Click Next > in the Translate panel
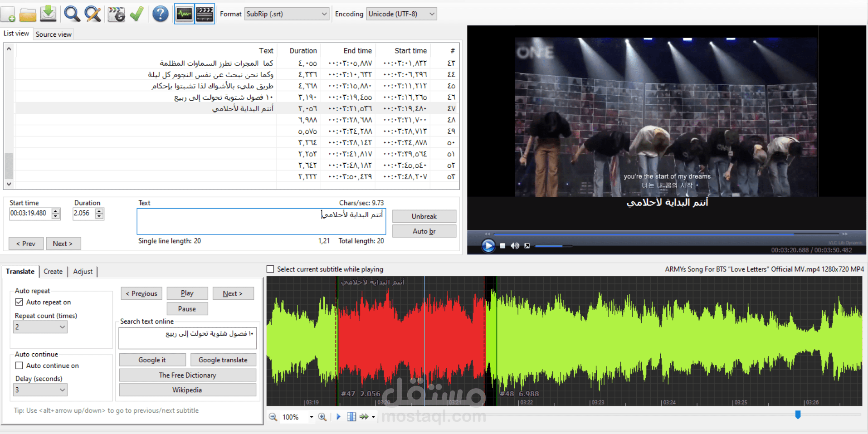 pyautogui.click(x=233, y=293)
